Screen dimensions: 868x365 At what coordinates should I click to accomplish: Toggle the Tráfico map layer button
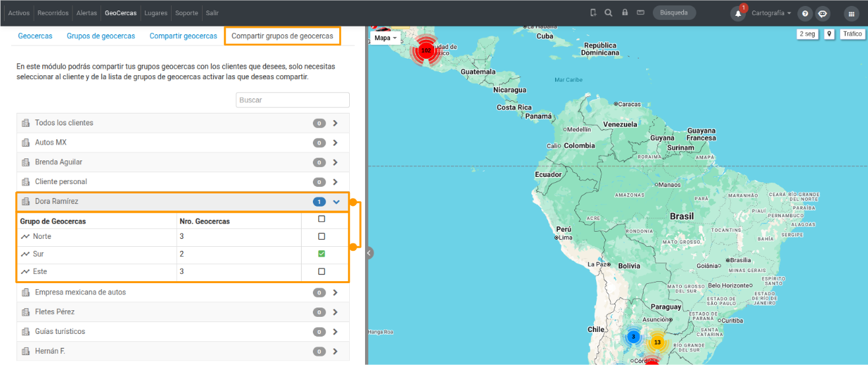(x=851, y=34)
